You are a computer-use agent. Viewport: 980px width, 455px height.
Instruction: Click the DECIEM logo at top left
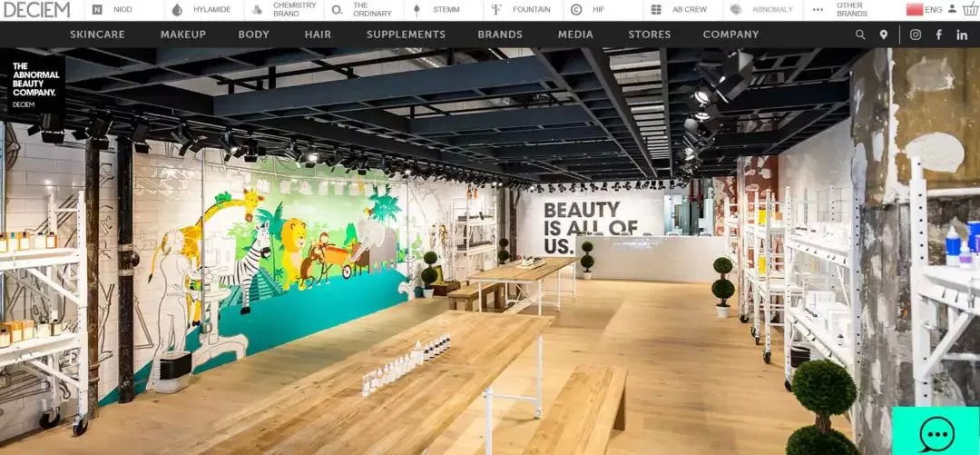(x=37, y=9)
